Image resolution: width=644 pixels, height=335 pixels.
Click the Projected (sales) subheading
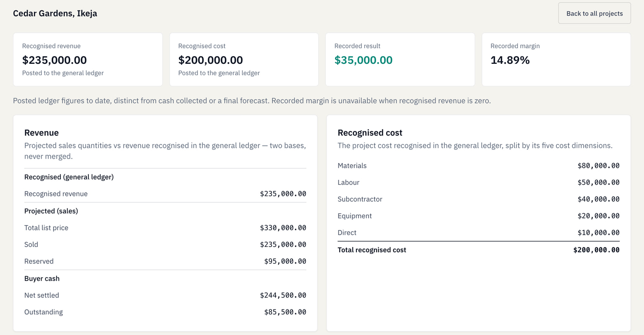tap(51, 211)
